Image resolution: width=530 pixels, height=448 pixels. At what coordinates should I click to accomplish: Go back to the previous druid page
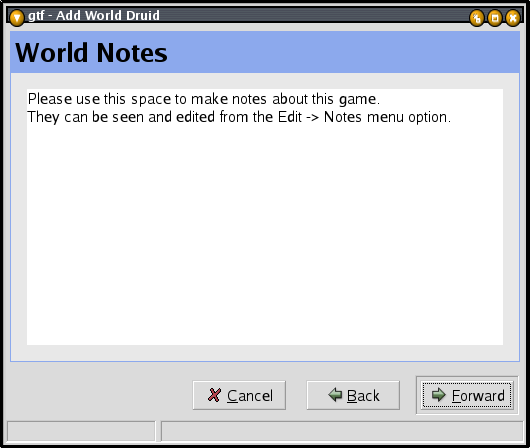[x=353, y=395]
